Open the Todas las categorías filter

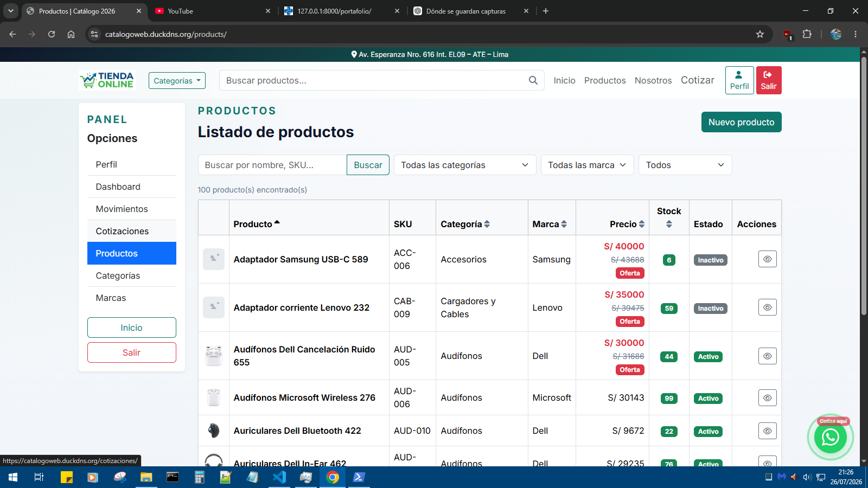point(465,165)
